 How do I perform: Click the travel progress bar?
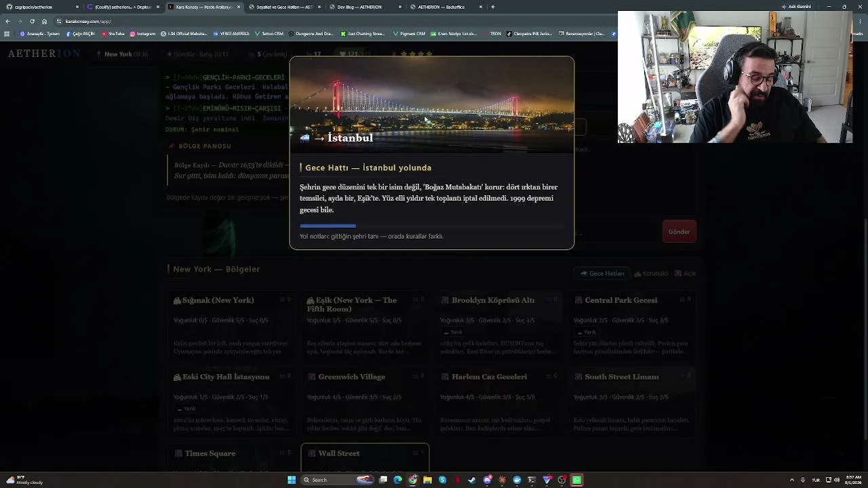[x=431, y=226]
